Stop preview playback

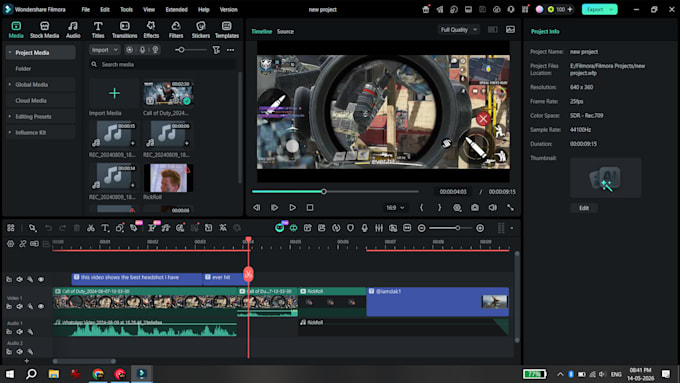[x=310, y=208]
